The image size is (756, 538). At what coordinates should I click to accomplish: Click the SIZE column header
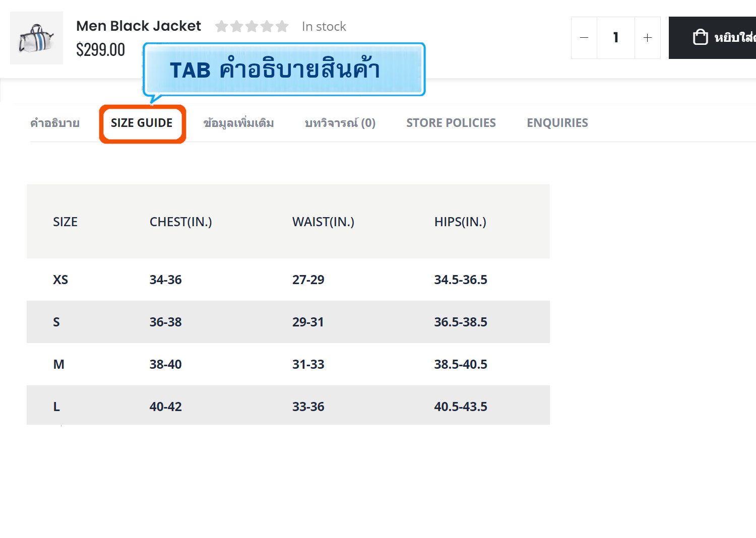click(66, 222)
